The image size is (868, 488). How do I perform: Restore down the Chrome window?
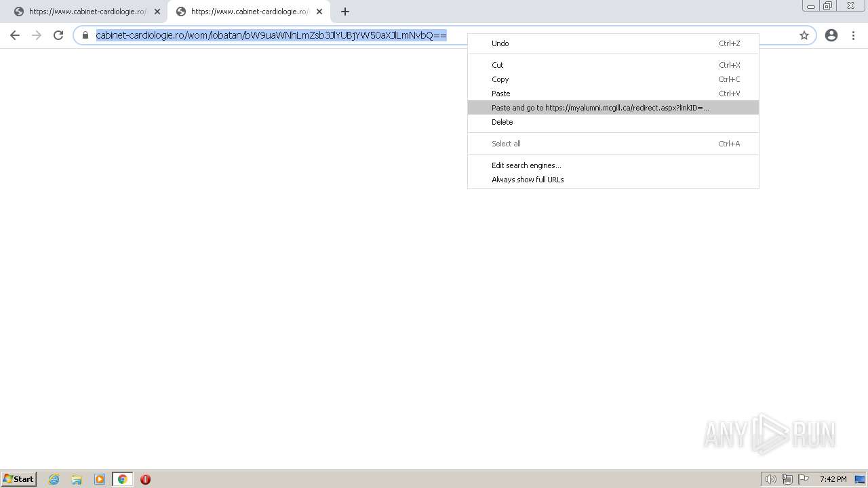[x=828, y=5]
